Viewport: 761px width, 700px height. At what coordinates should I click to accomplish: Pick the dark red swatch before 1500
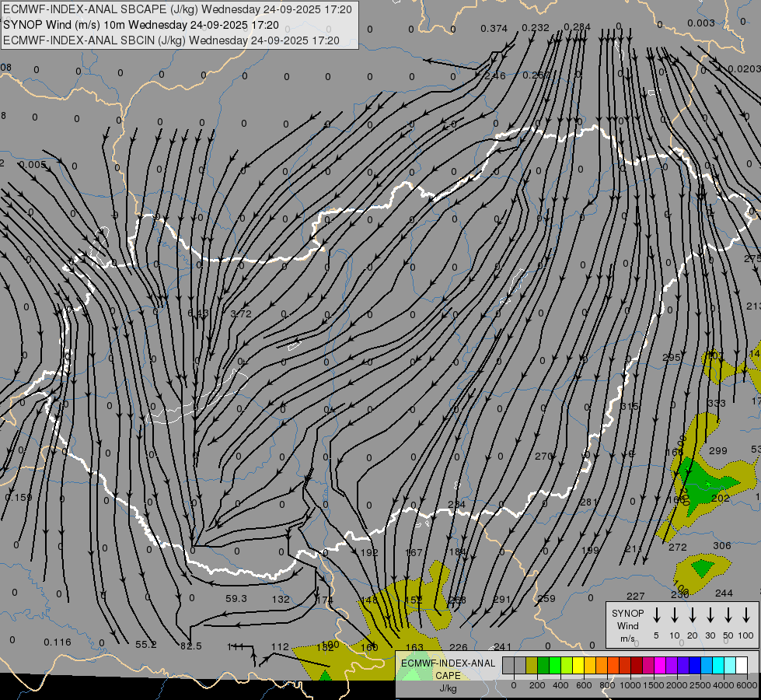point(637,666)
